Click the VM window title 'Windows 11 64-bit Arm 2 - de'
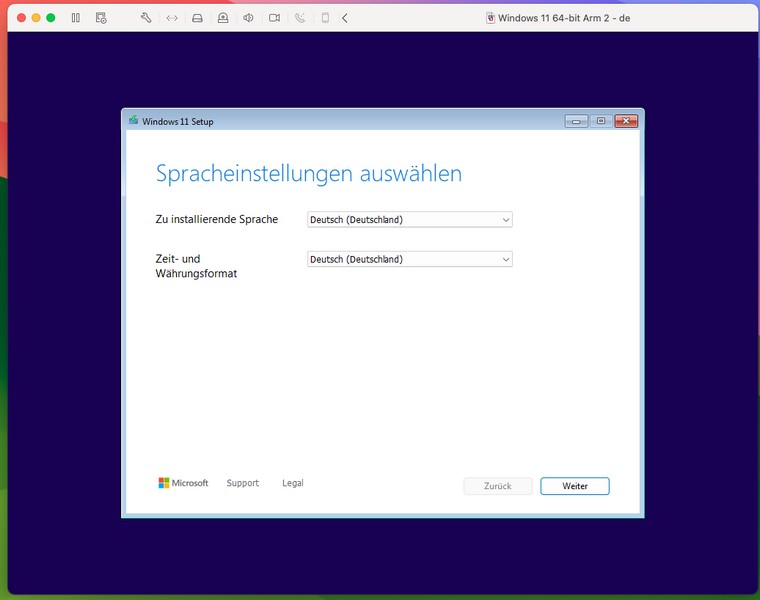760x600 pixels. [564, 18]
